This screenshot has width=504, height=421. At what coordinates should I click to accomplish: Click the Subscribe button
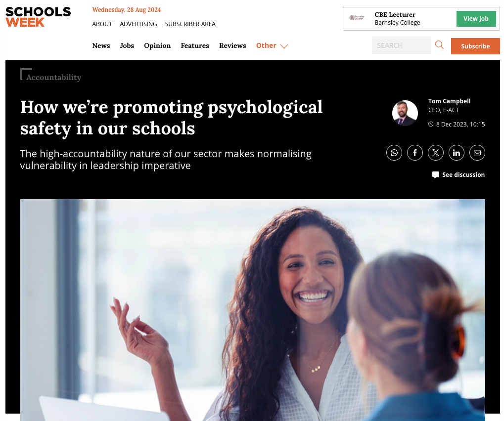tap(475, 46)
